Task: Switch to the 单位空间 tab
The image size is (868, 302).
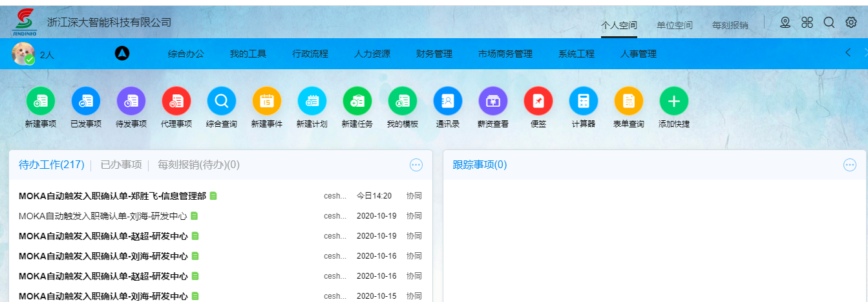Action: [x=674, y=25]
